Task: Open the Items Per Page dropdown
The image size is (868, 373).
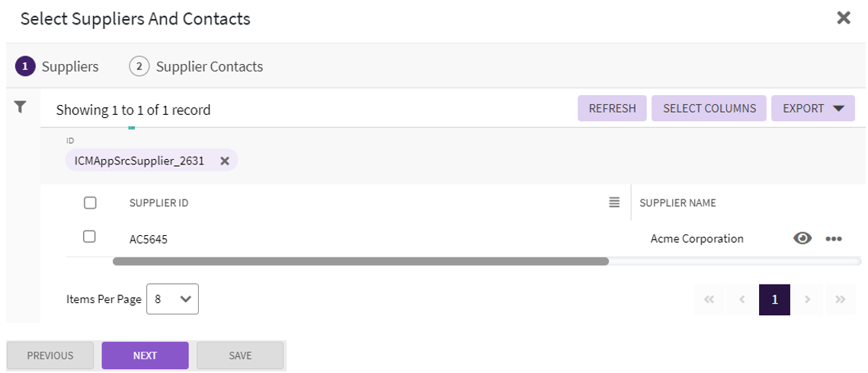Action: (172, 299)
